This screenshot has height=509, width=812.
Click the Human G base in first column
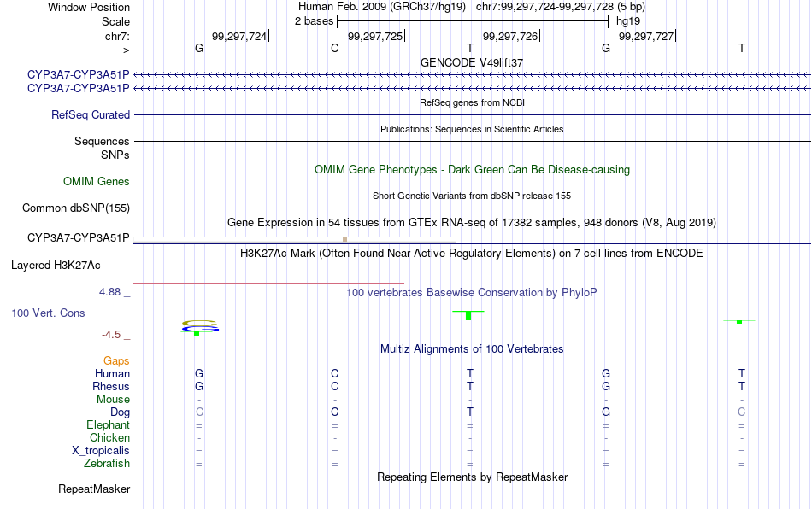pyautogui.click(x=199, y=373)
